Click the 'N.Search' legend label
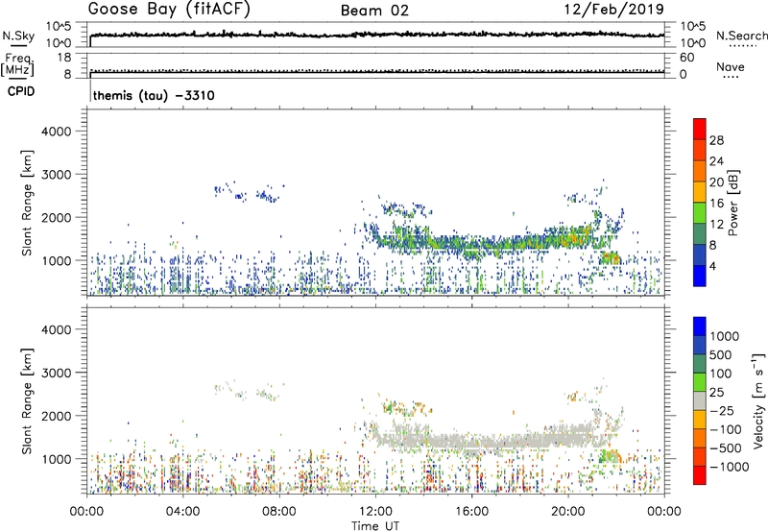This screenshot has height=532, width=768. [x=742, y=36]
